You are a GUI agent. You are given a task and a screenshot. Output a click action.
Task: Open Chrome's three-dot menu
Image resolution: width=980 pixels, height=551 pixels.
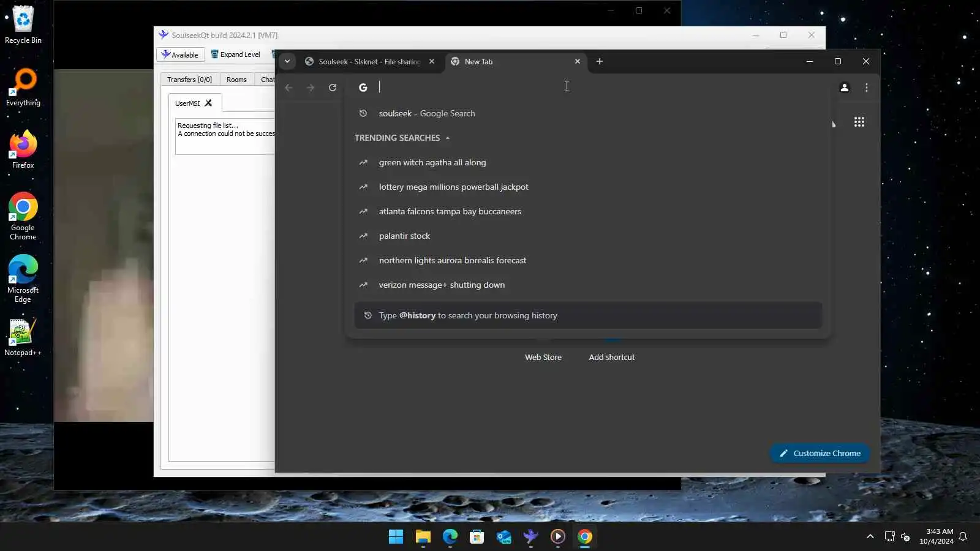866,88
